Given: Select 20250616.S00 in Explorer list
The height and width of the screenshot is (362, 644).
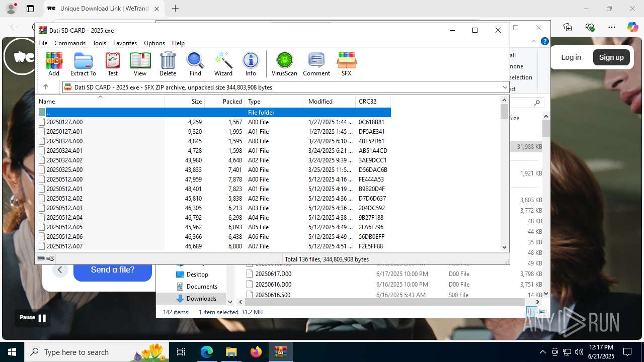Looking at the screenshot, I should [x=273, y=295].
